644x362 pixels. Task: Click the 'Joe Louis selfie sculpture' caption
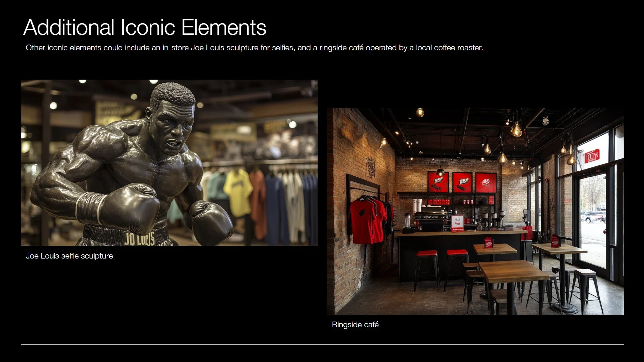69,256
